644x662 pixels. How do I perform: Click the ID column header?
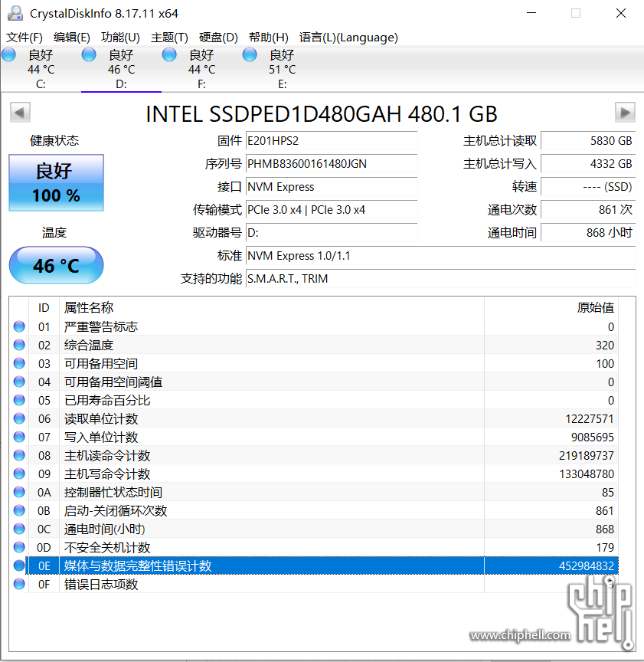point(44,308)
